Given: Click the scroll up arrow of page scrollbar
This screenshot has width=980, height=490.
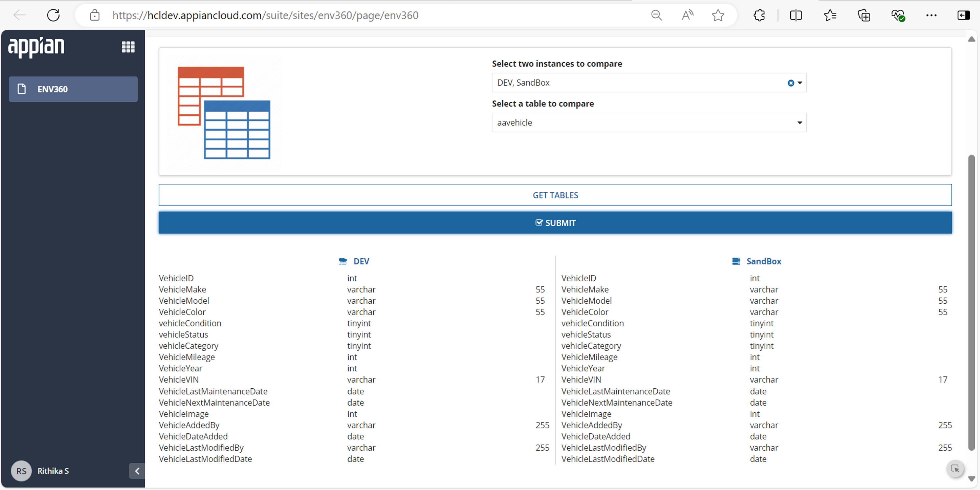Looking at the screenshot, I should [x=971, y=39].
